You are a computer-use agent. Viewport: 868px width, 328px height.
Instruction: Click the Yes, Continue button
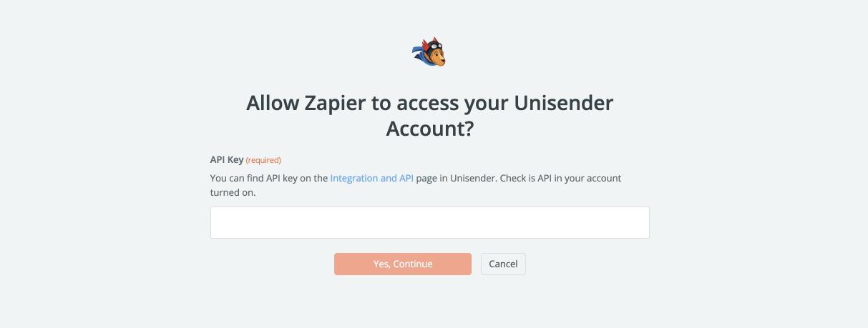point(402,264)
